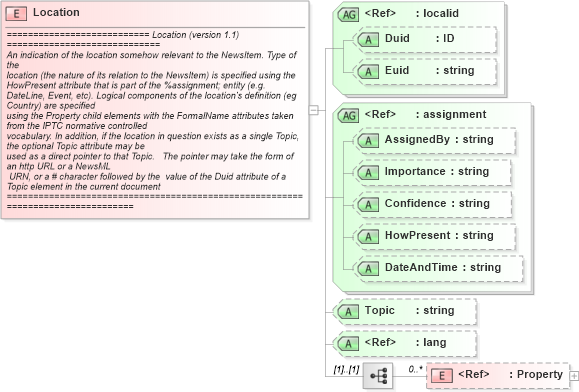
Task: Select the Confidence : string text
Action: click(437, 204)
